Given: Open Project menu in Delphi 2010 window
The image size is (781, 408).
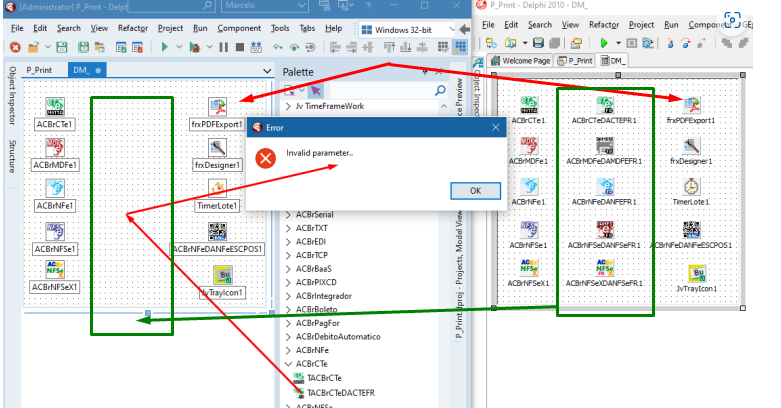Looking at the screenshot, I should pyautogui.click(x=641, y=25).
